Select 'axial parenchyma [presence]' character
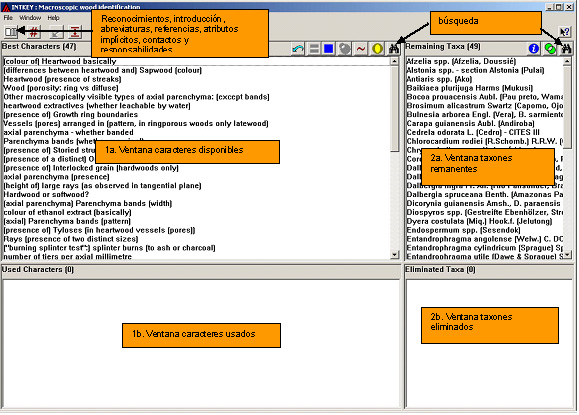The height and width of the screenshot is (415, 579). [56, 177]
